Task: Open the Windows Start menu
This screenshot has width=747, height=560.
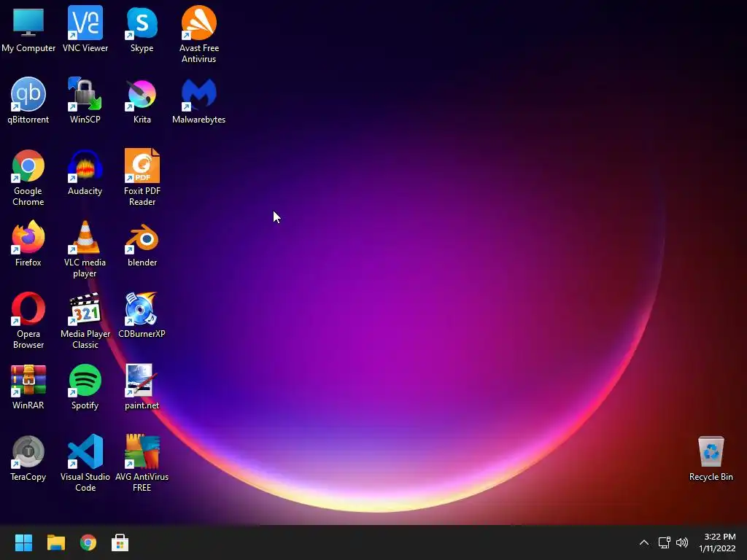Action: tap(23, 542)
